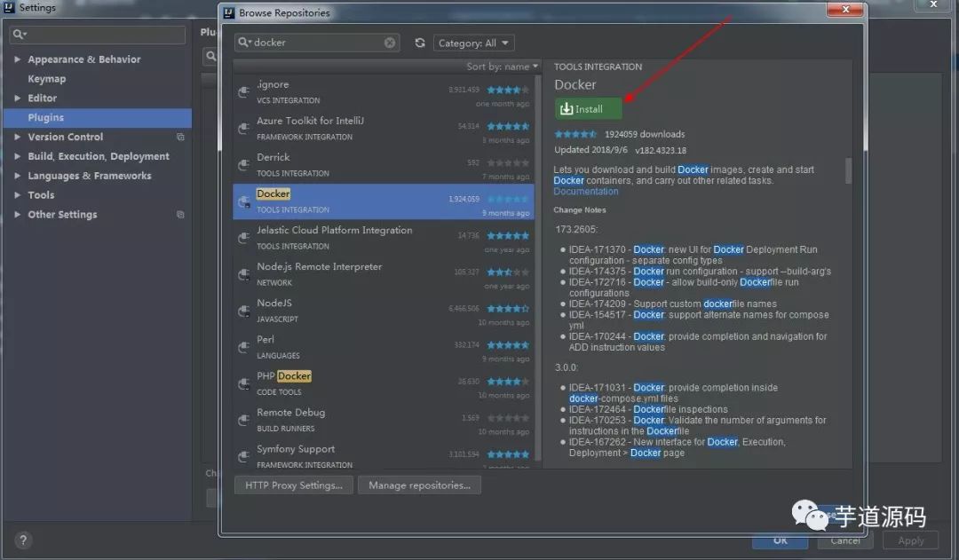
Task: Expand Languages & Frameworks node
Action: (x=17, y=176)
